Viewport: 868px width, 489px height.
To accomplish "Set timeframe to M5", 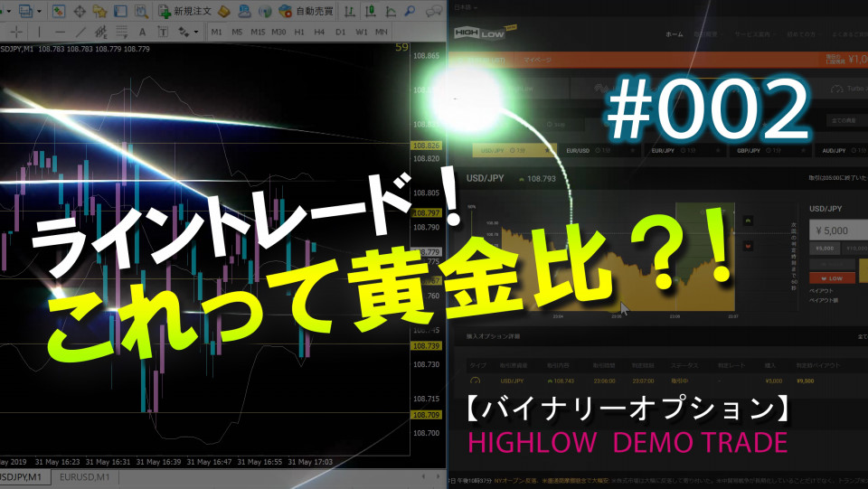I will pos(237,32).
